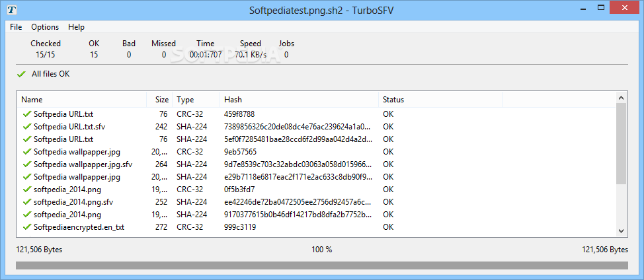This screenshot has width=644, height=280.
Task: Click the Checked count 15/15
Action: click(45, 55)
